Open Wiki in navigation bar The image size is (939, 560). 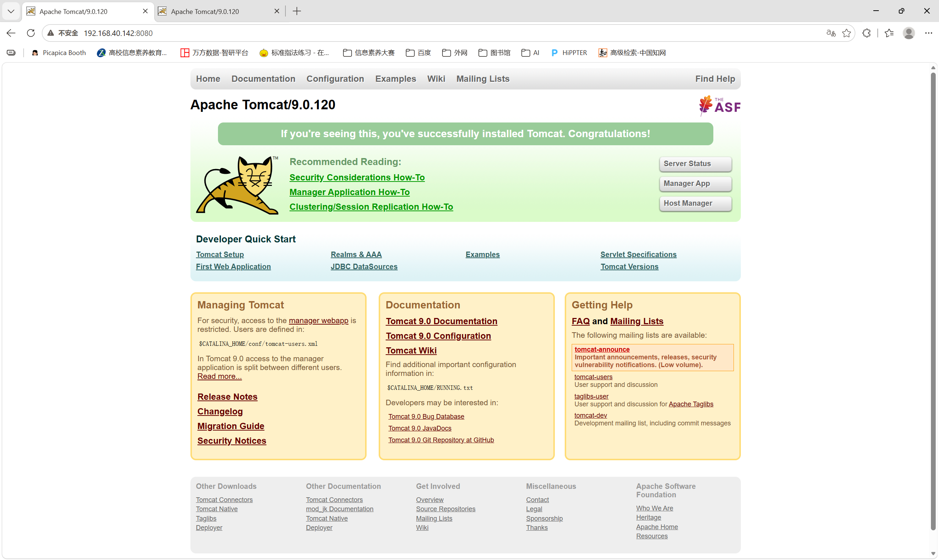click(436, 79)
